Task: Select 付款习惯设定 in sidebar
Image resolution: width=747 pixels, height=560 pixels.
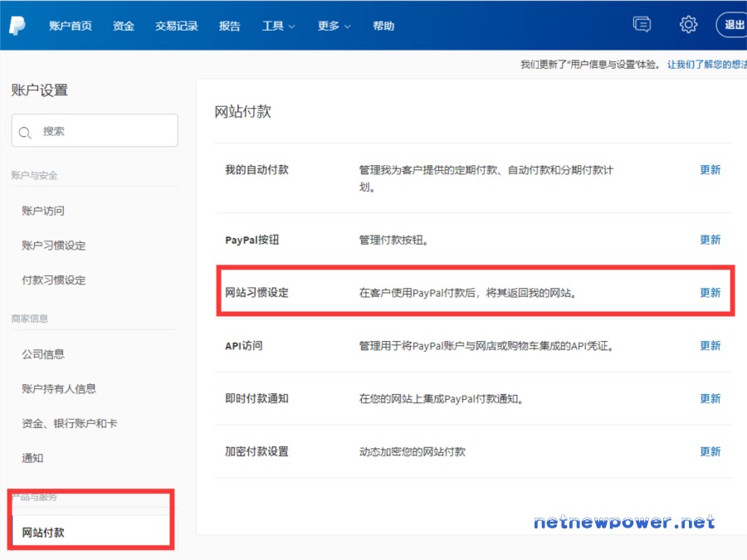Action: pyautogui.click(x=54, y=280)
